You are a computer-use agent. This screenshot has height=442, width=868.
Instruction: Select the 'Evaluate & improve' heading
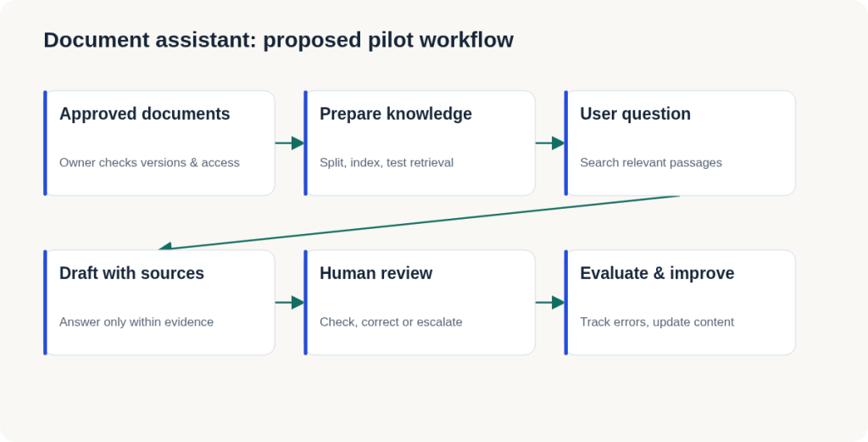tap(657, 274)
